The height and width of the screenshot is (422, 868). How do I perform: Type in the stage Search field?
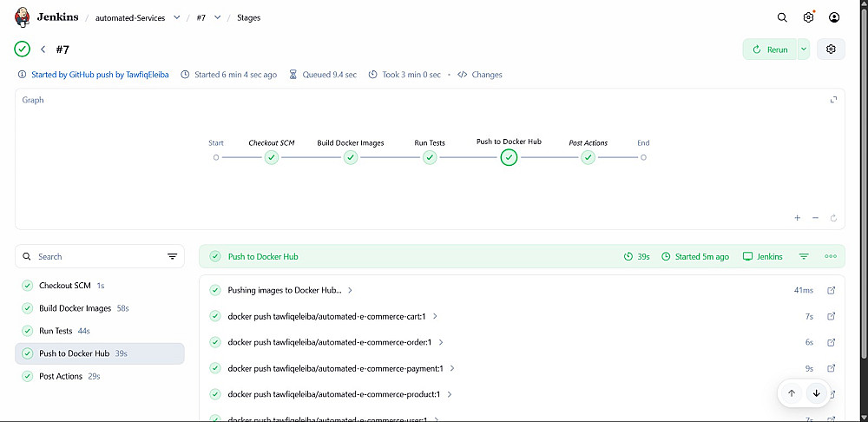pyautogui.click(x=95, y=257)
